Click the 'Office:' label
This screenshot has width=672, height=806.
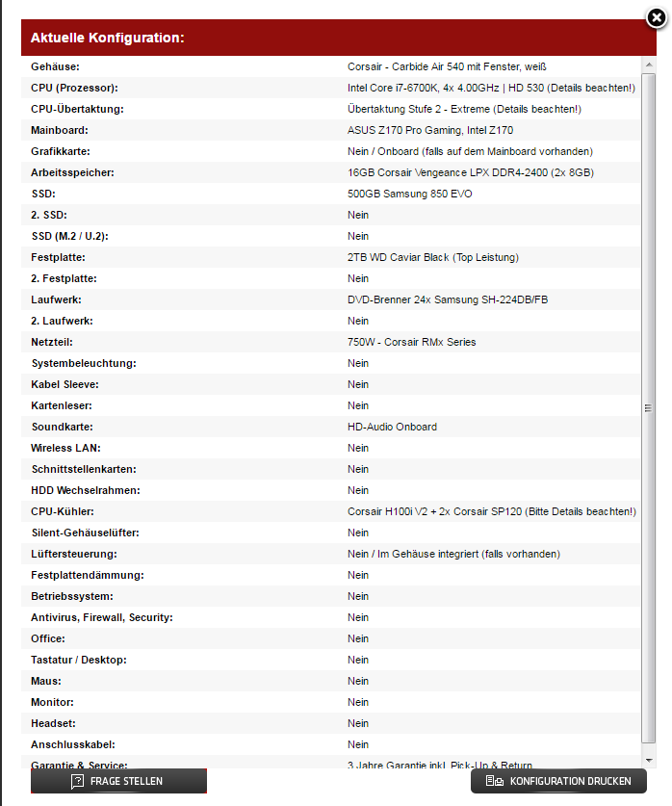[x=48, y=638]
